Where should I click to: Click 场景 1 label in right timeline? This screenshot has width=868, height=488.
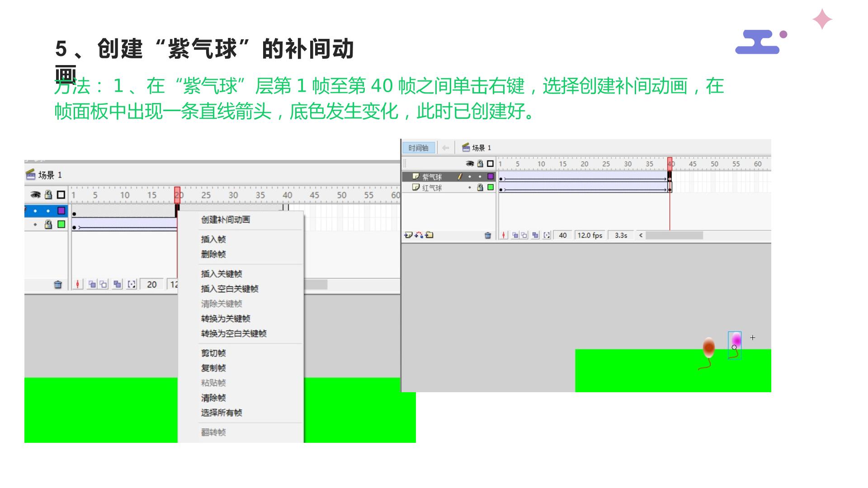(481, 148)
